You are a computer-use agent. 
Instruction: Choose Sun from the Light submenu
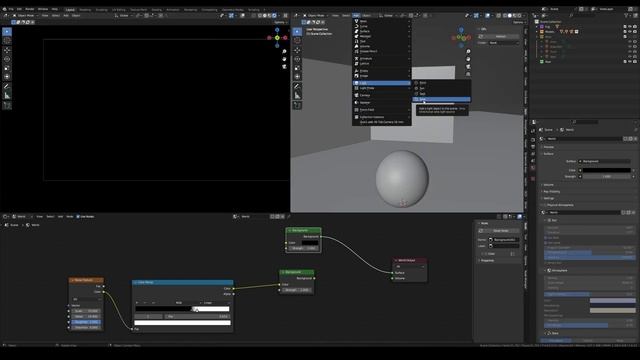point(442,88)
